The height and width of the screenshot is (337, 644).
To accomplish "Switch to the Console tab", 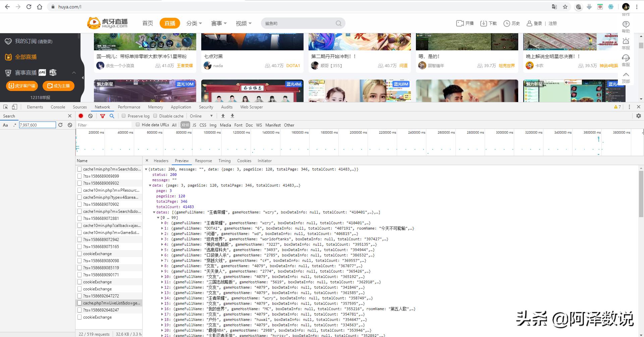I will point(58,107).
